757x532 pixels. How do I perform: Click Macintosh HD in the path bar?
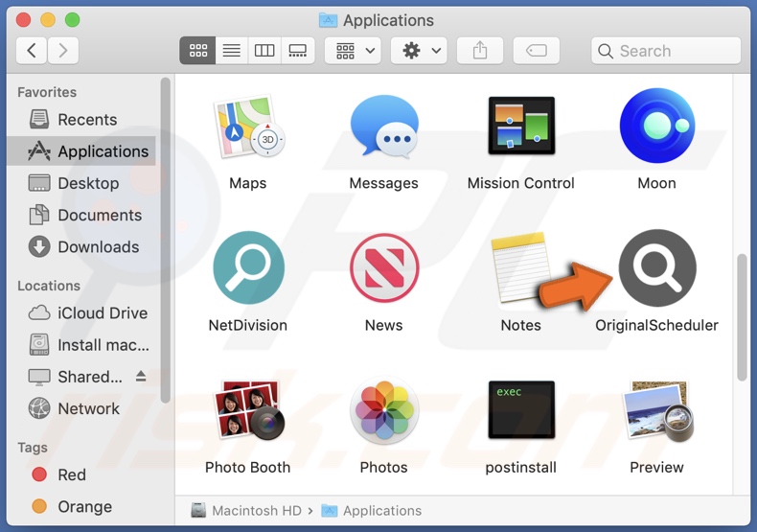246,510
